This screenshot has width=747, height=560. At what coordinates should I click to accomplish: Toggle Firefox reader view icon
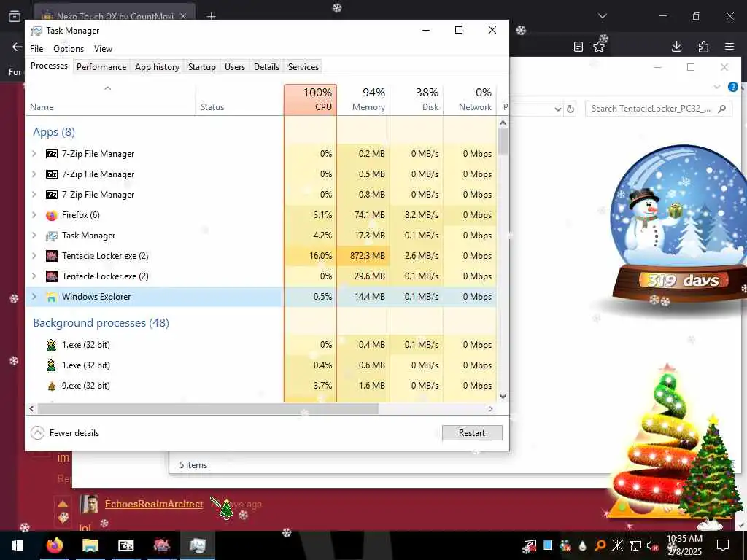(578, 47)
